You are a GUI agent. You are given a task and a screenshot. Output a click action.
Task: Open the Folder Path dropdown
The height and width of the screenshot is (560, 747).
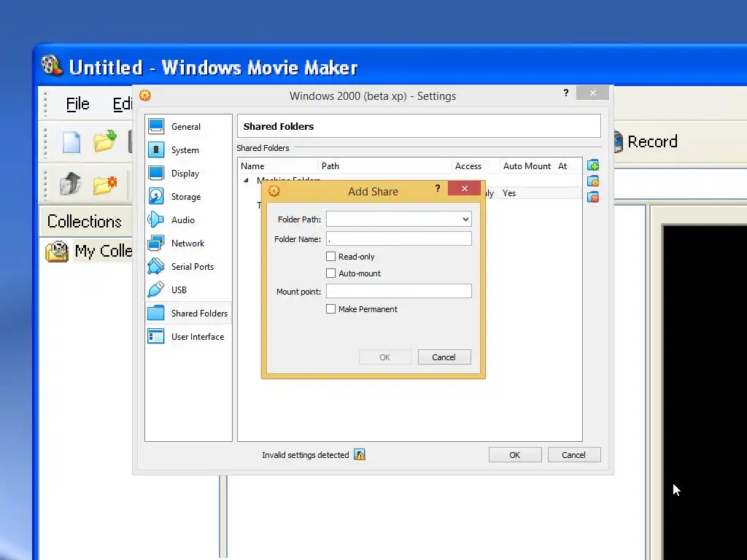465,219
